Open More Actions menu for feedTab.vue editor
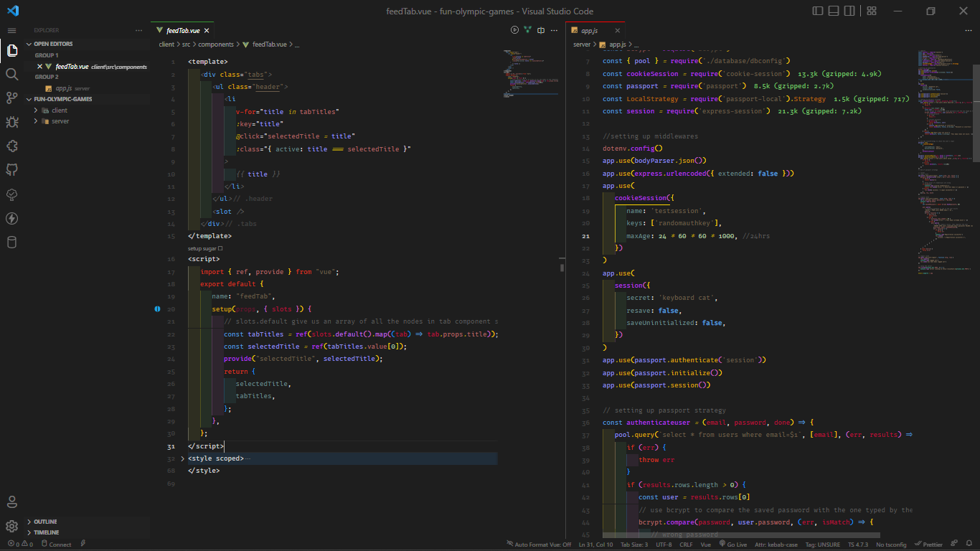The width and height of the screenshot is (980, 551). pos(554,30)
